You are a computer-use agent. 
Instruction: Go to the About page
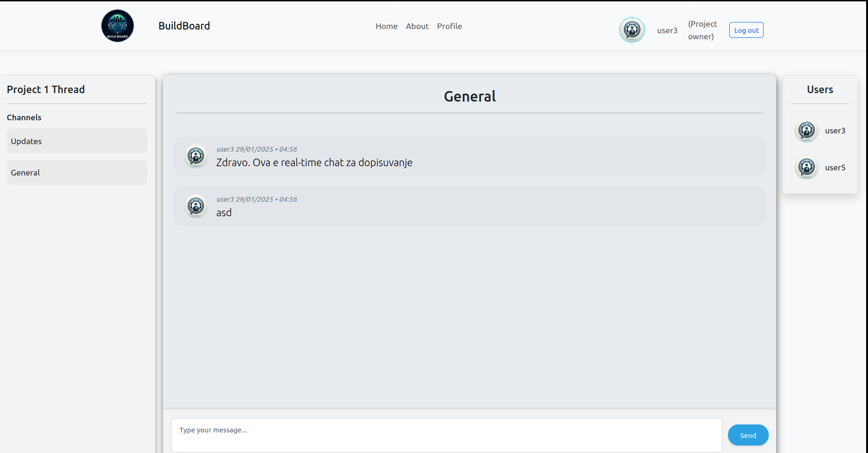pos(417,27)
